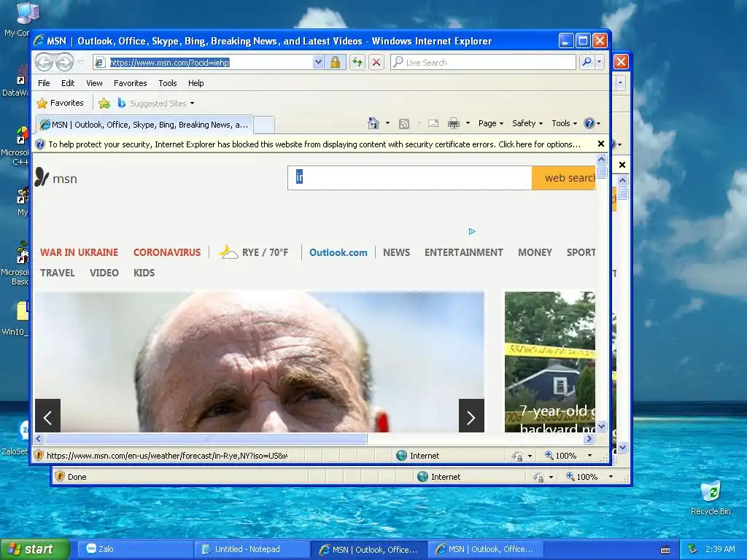Expand the Home button dropdown arrow
Screen dimensions: 747x560
coord(387,123)
